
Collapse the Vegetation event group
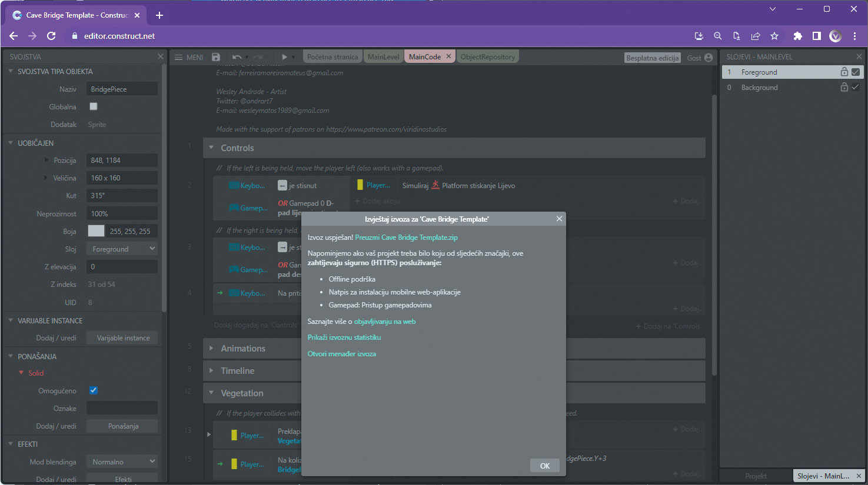click(x=211, y=393)
